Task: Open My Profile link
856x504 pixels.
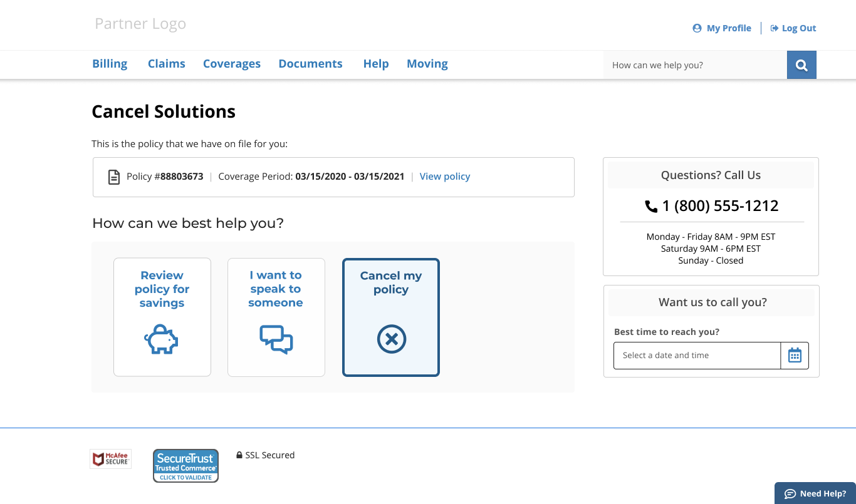Action: tap(729, 28)
